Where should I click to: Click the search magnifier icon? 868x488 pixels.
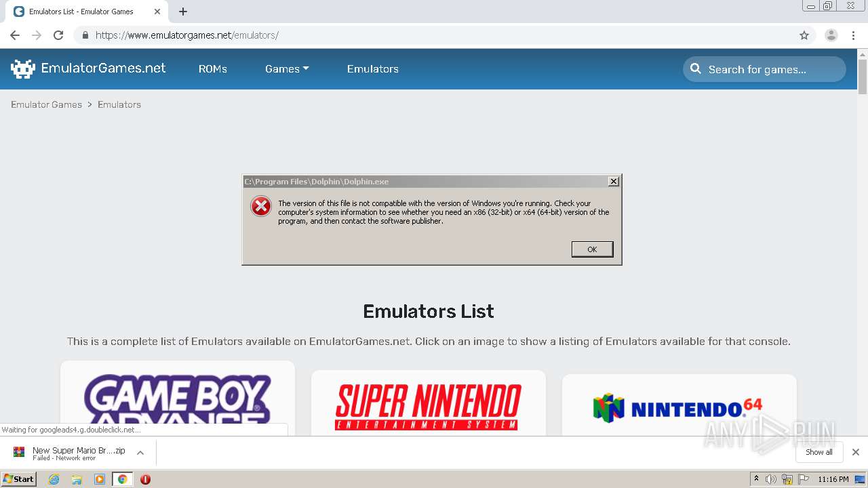tap(696, 68)
